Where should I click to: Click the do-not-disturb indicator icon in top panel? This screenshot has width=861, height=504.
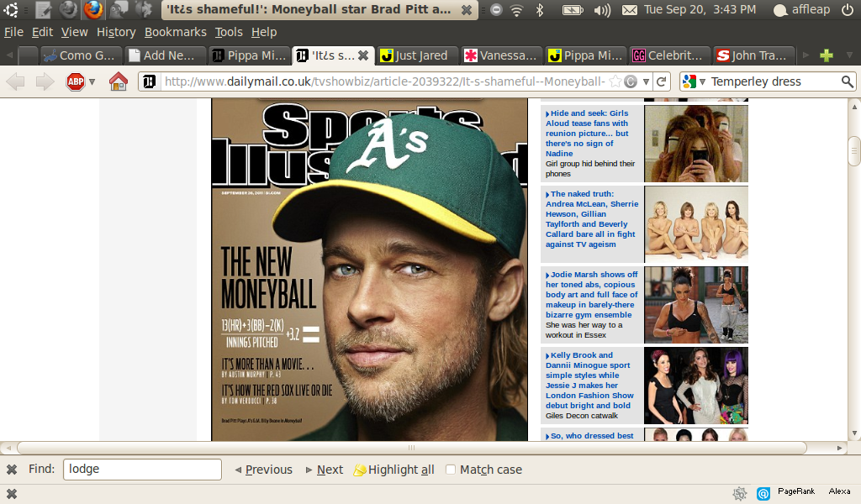[x=496, y=10]
